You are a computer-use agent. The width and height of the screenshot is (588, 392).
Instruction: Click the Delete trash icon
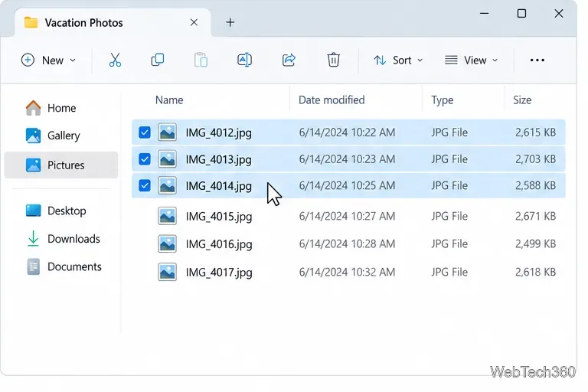point(333,60)
